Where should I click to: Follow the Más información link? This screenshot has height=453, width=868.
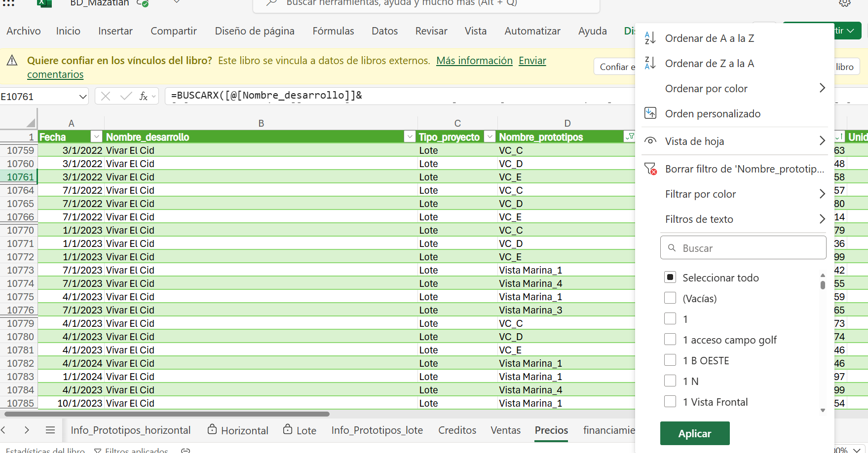point(474,61)
